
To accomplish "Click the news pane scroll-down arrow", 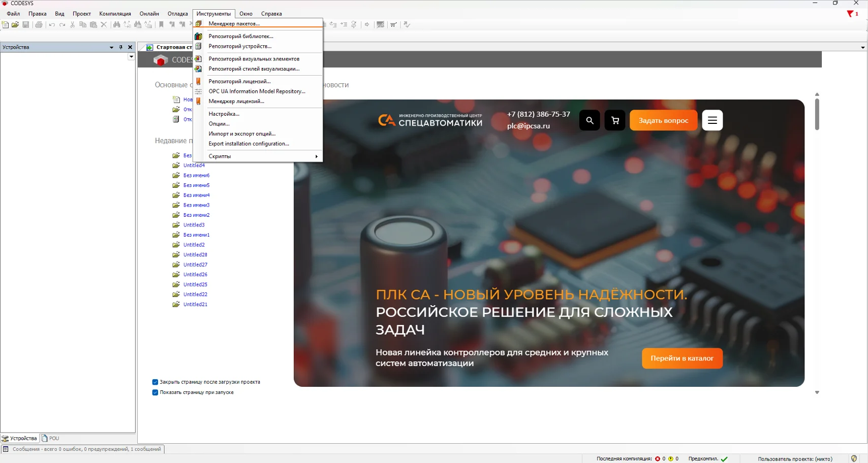I will (x=817, y=392).
